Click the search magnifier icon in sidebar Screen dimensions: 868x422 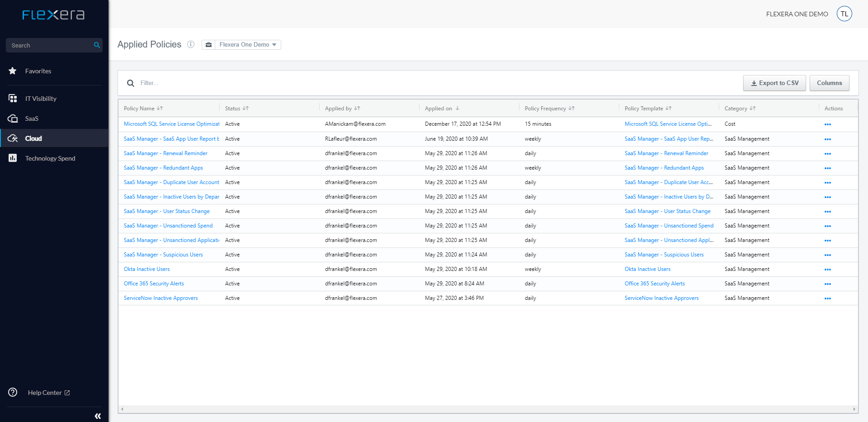(x=96, y=45)
